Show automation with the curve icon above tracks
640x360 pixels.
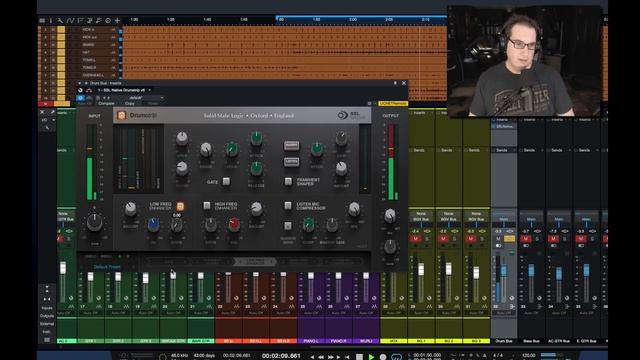coord(71,20)
